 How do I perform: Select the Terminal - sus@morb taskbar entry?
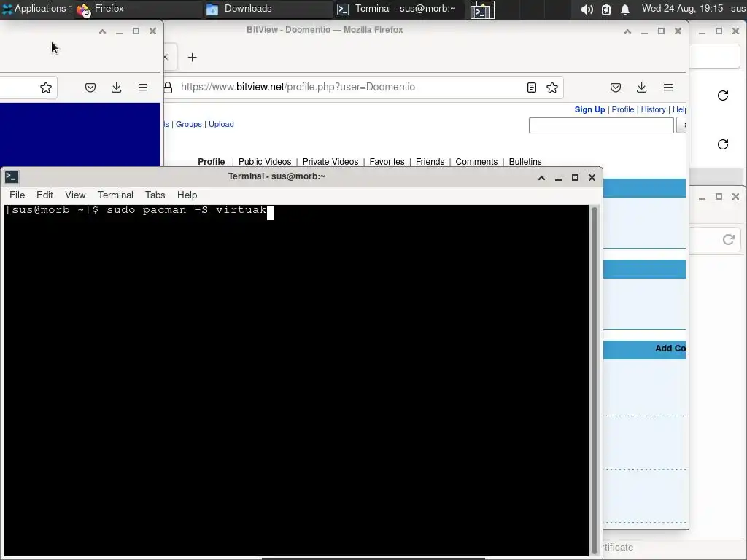tap(398, 9)
